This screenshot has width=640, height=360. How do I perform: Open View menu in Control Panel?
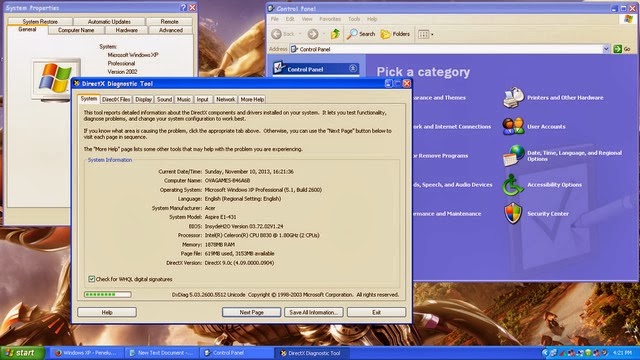307,19
